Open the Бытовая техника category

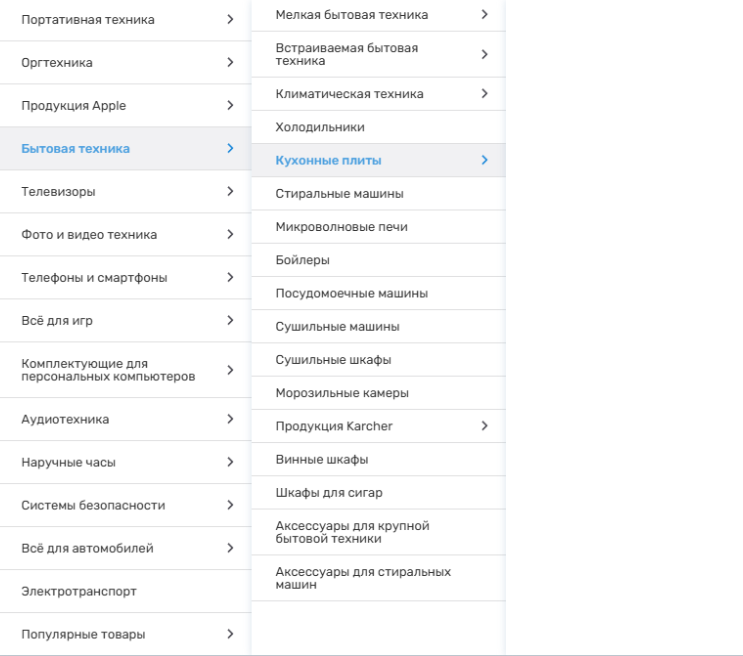76,149
